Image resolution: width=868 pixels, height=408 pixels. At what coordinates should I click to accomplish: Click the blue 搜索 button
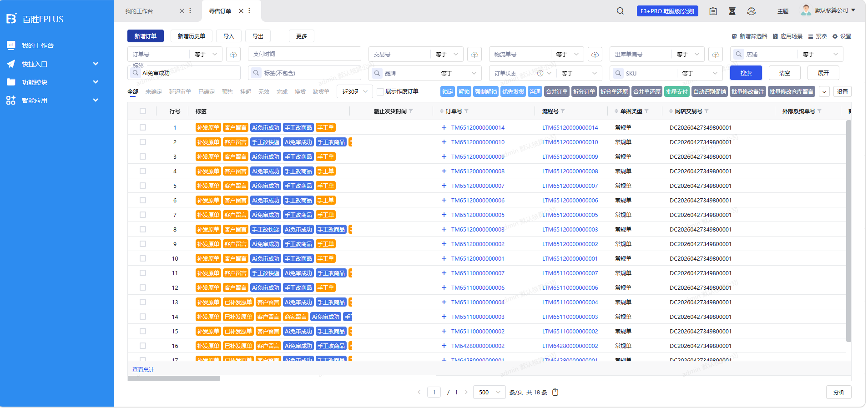[746, 73]
